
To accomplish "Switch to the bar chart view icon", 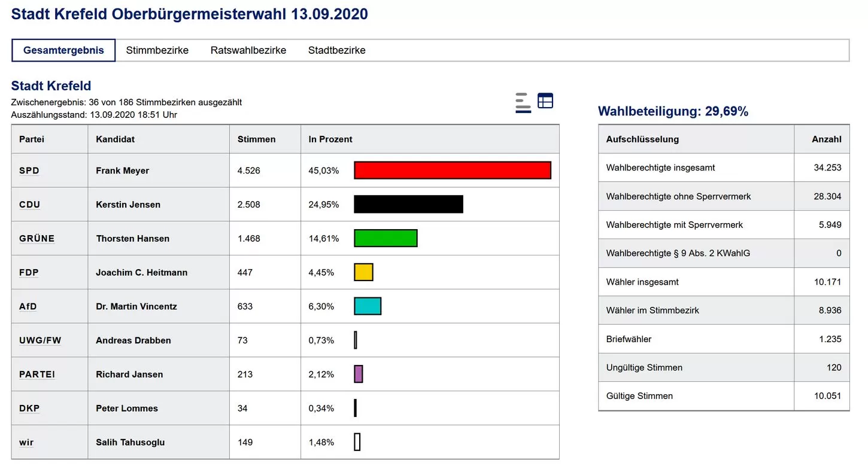I will pyautogui.click(x=523, y=102).
